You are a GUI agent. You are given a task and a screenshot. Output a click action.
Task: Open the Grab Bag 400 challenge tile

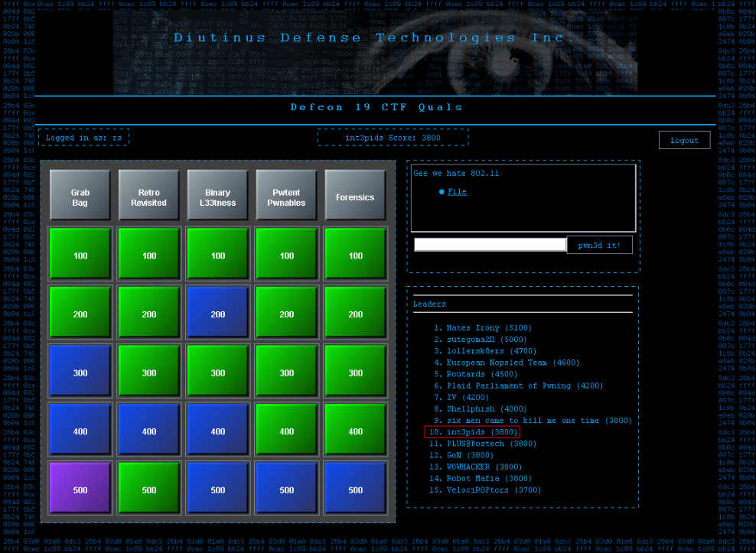click(80, 430)
